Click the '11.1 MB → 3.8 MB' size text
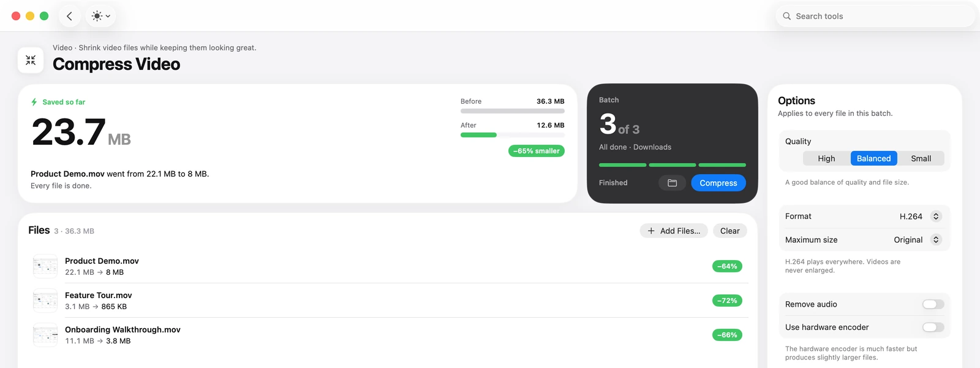 pos(98,341)
